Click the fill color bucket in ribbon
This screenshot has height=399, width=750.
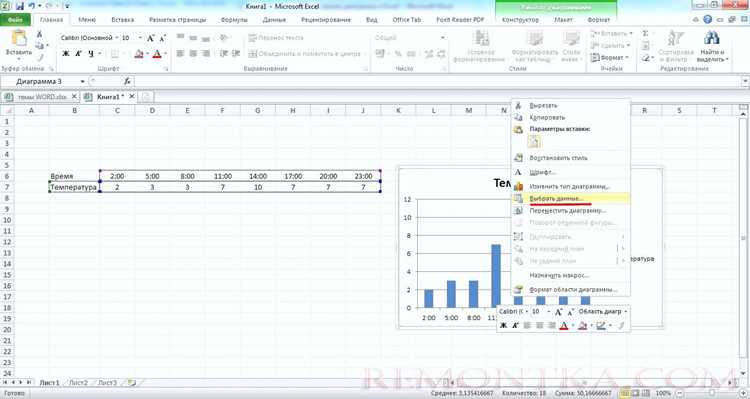[x=139, y=54]
